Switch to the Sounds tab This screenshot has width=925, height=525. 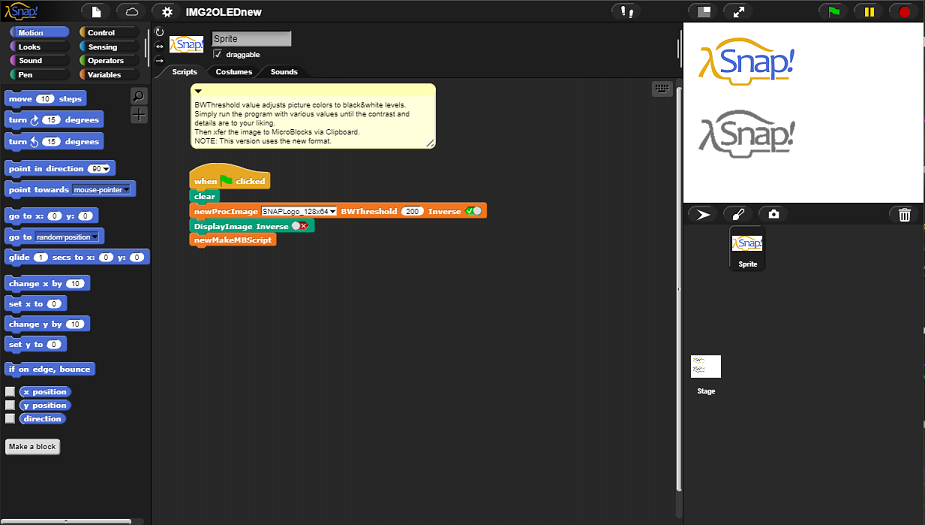click(284, 72)
